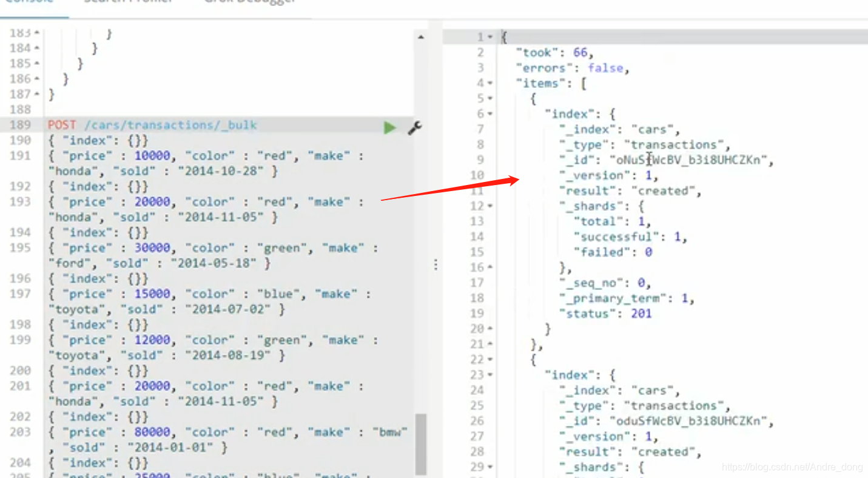Click the "ford", "sold" : "2014-05-18" text
This screenshot has width=868, height=478.
pyautogui.click(x=159, y=264)
